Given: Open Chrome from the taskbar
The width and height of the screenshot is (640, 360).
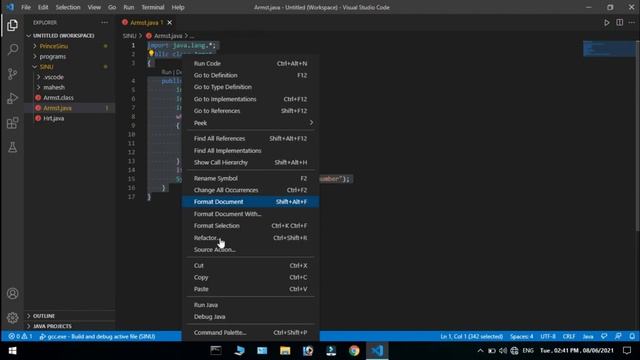Looking at the screenshot, I should tap(354, 351).
